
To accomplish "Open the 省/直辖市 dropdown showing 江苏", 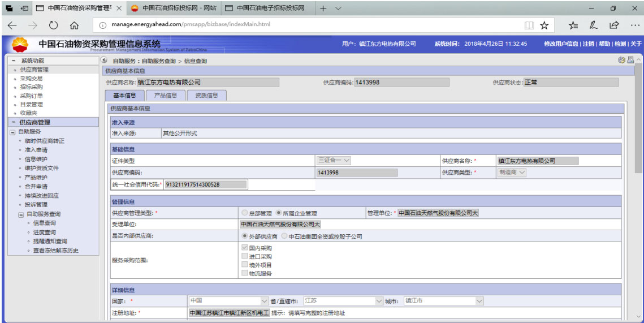I will [x=343, y=301].
